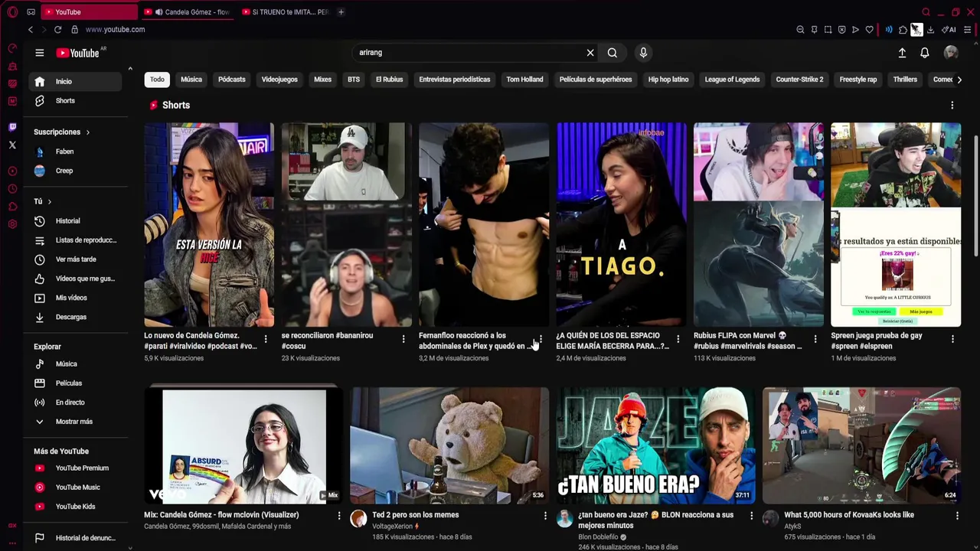Image resolution: width=980 pixels, height=551 pixels.
Task: Click the magnifier search button
Action: click(x=612, y=53)
